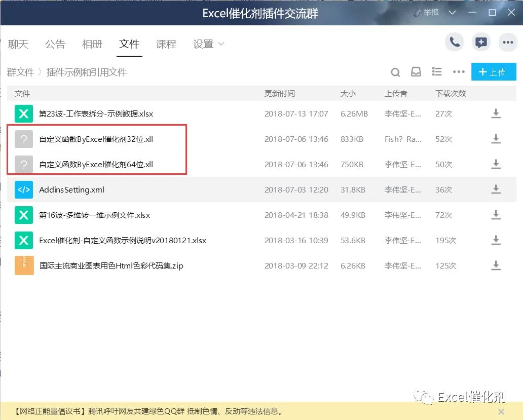
Task: Download 自定义函数ByExcel催化剂32位.xll
Action: pos(496,139)
